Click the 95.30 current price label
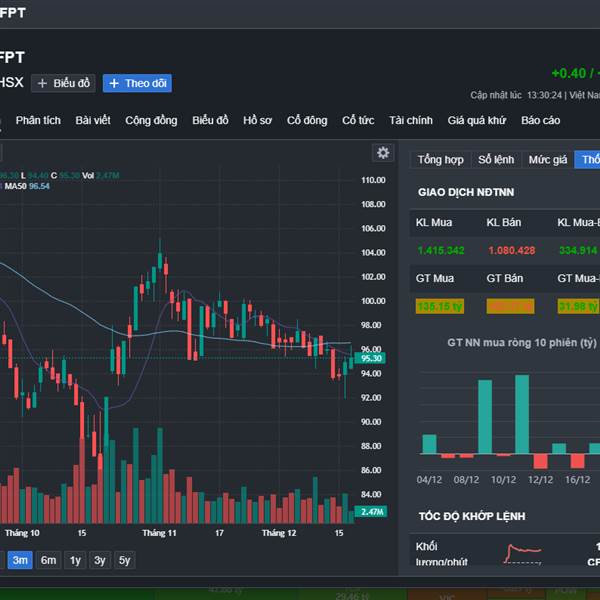600x600 pixels. pyautogui.click(x=372, y=358)
